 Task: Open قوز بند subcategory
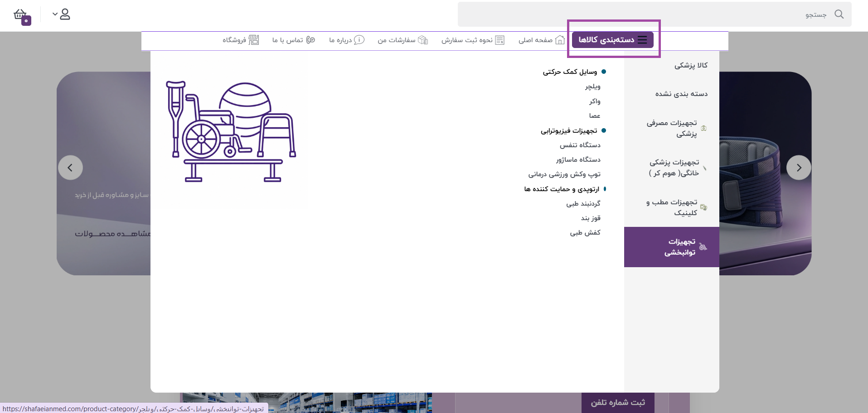(x=591, y=218)
